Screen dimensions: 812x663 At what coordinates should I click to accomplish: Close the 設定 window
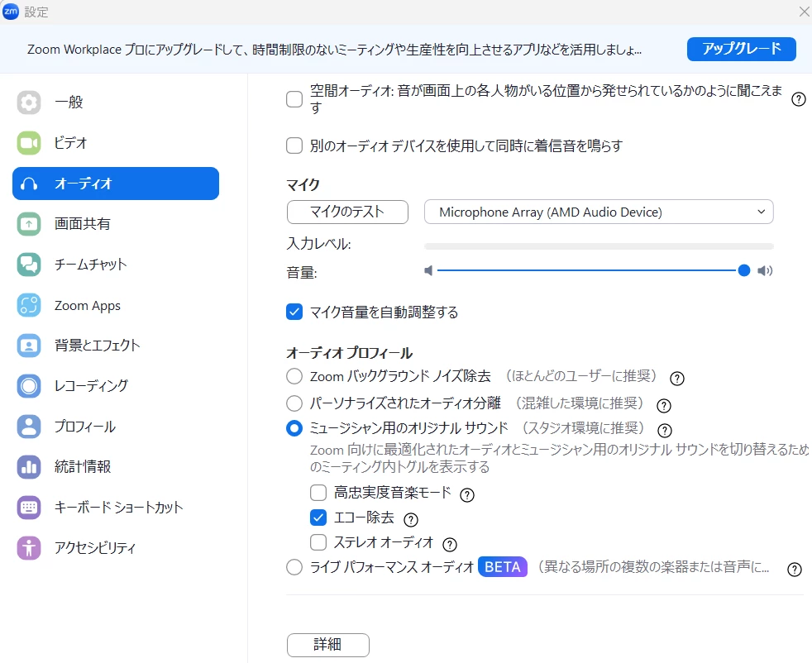tap(805, 12)
